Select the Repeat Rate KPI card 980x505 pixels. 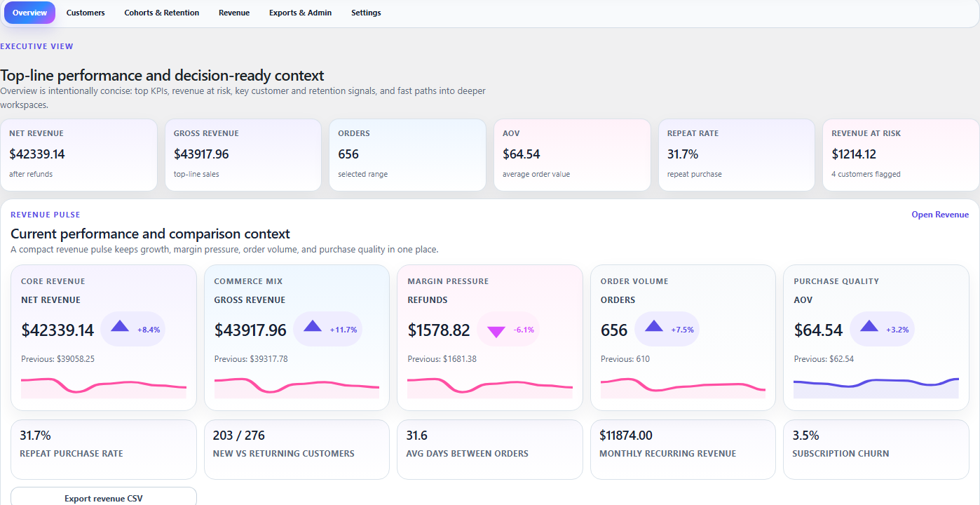pos(736,154)
